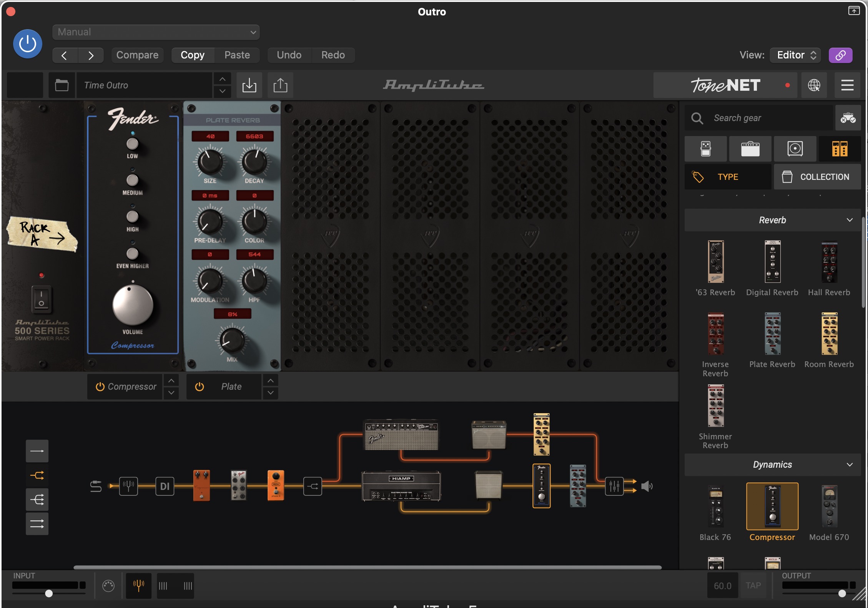The height and width of the screenshot is (608, 868).
Task: Open the hamburger main menu
Action: click(847, 85)
